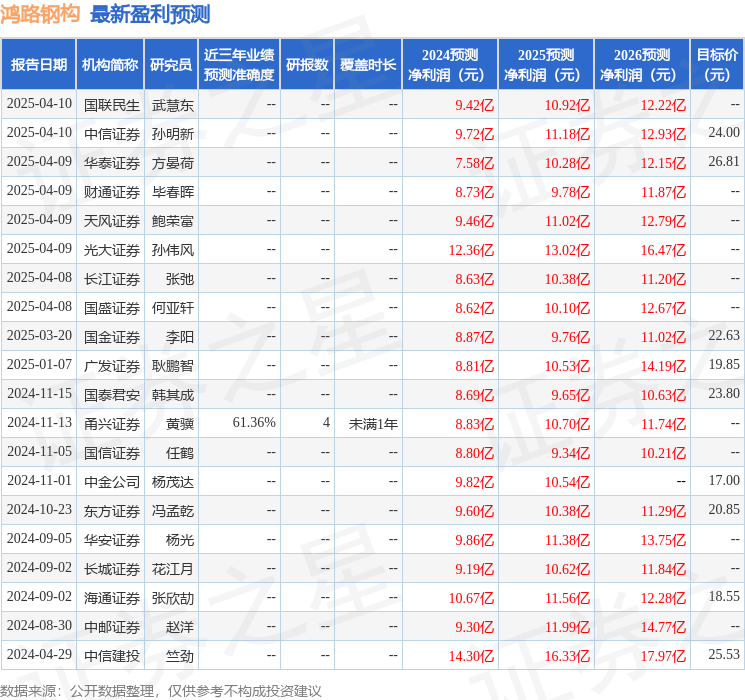Click researcher name 冯孟乾
Image resolution: width=745 pixels, height=700 pixels.
(x=173, y=511)
